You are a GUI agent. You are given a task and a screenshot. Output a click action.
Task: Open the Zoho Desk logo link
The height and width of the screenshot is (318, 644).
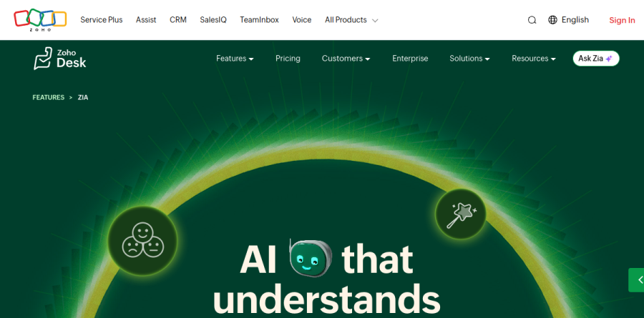60,59
